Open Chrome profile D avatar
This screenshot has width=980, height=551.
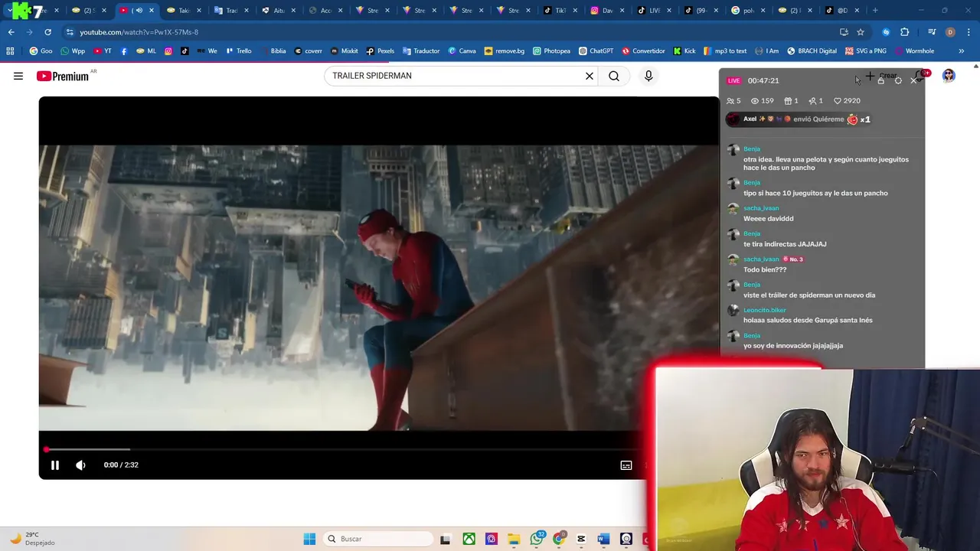click(950, 32)
